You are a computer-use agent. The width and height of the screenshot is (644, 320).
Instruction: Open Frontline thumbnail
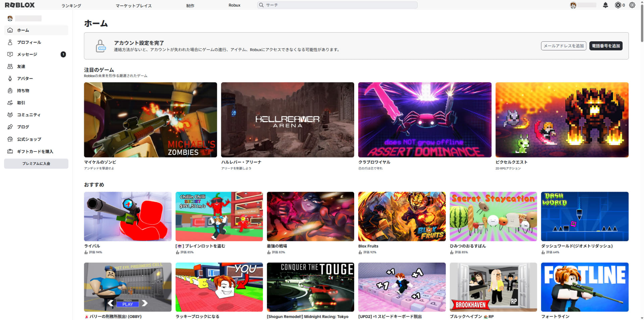585,287
